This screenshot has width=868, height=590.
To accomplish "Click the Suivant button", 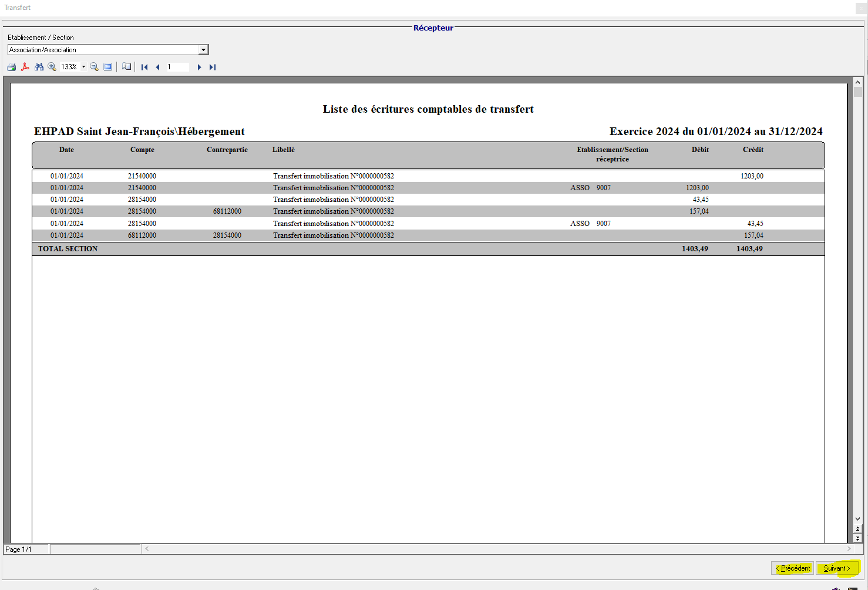I will pyautogui.click(x=837, y=568).
